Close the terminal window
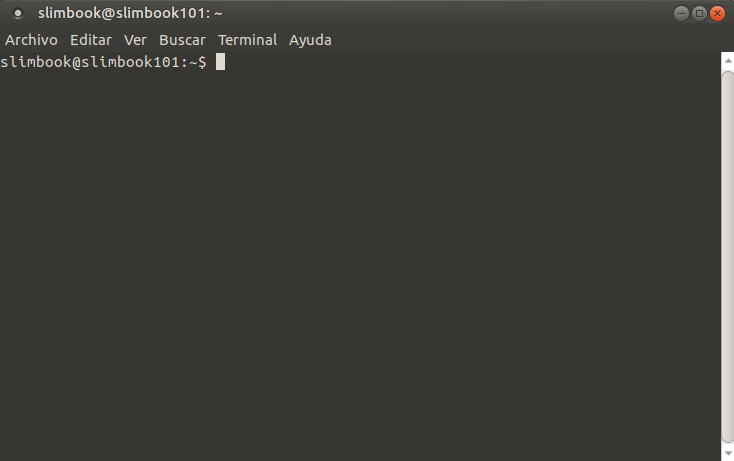The height and width of the screenshot is (461, 734). click(x=717, y=13)
